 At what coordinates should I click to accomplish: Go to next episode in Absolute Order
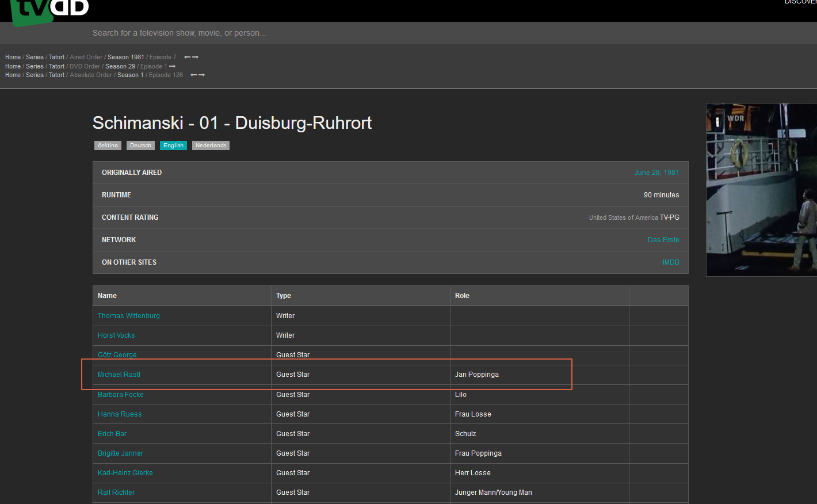coord(202,75)
